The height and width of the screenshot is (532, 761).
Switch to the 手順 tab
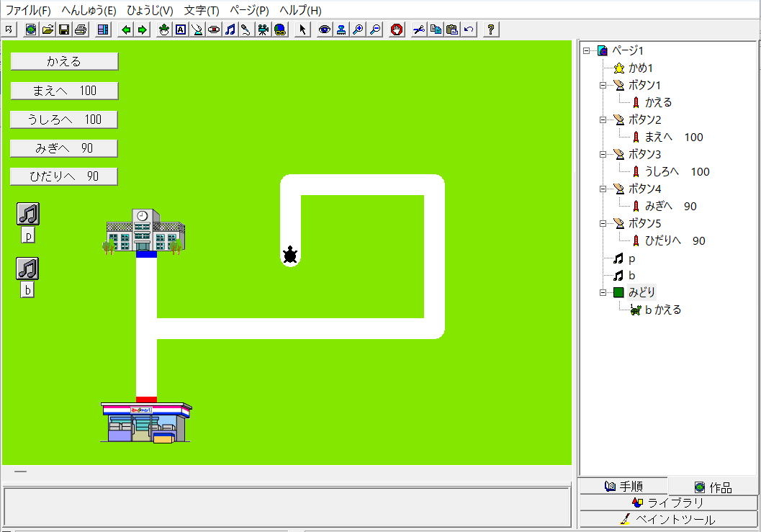[623, 486]
